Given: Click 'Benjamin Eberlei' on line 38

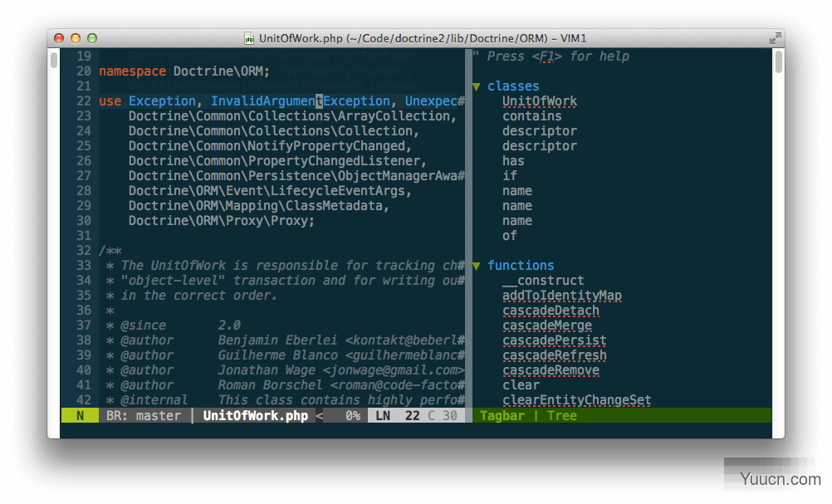Looking at the screenshot, I should 277,340.
